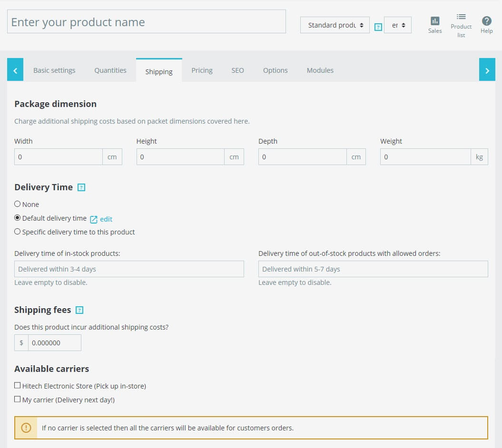This screenshot has height=448, width=502.
Task: Open the Standard product type dropdown
Action: (x=335, y=25)
